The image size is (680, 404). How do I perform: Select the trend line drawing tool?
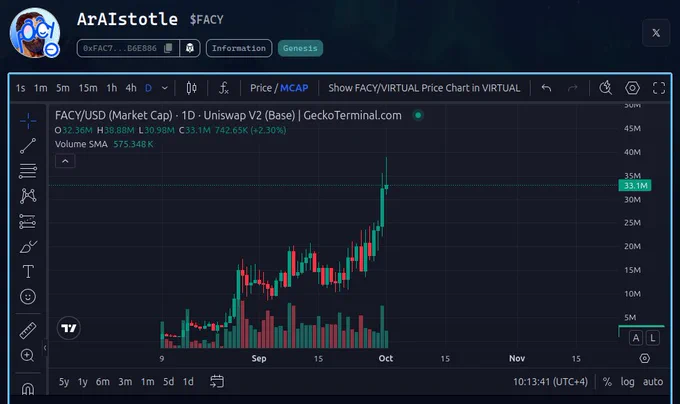(28, 146)
